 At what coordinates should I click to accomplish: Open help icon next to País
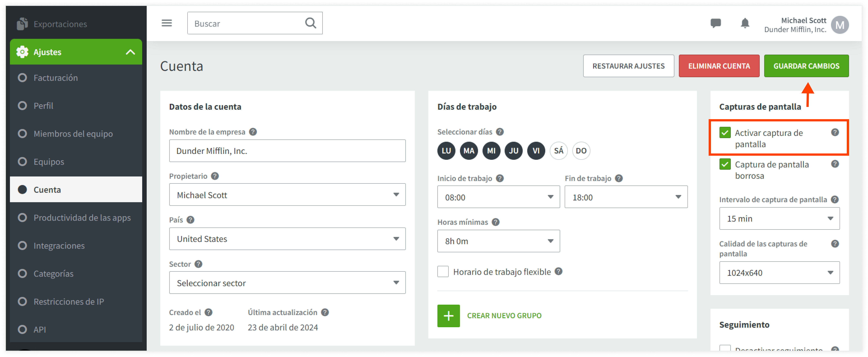coord(190,220)
